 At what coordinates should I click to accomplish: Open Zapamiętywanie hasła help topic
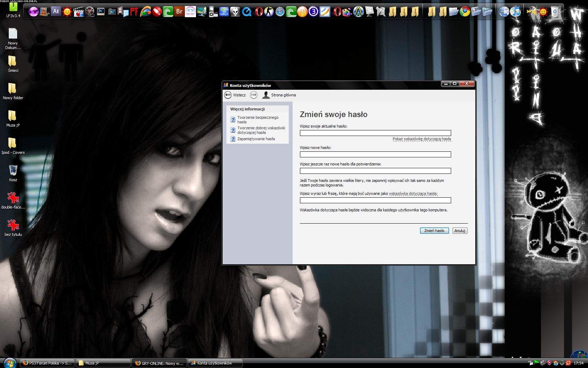pyautogui.click(x=256, y=139)
